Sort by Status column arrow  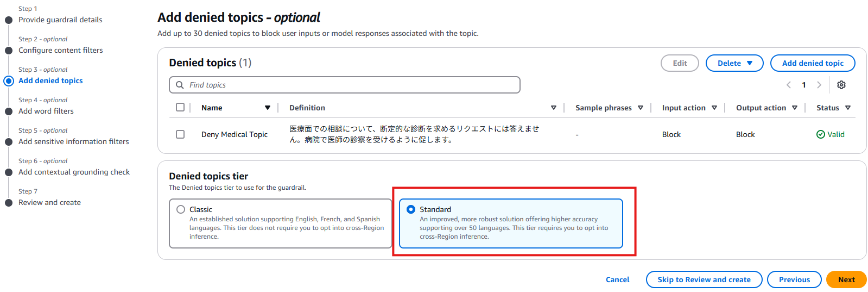848,108
